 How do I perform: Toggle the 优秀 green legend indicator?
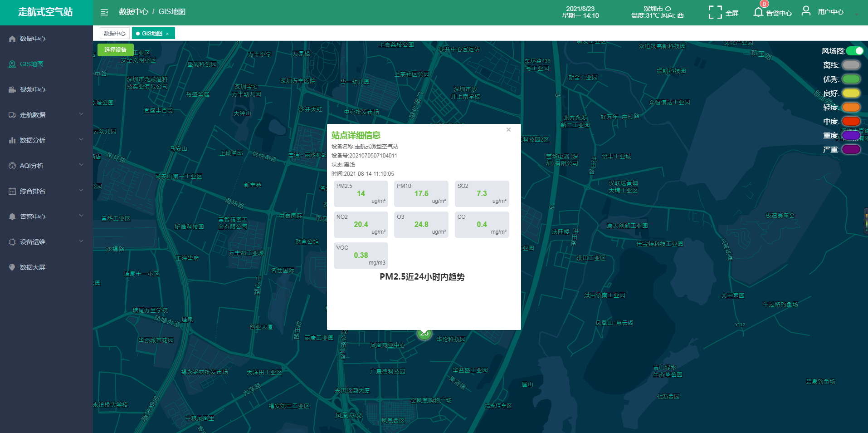pyautogui.click(x=851, y=79)
